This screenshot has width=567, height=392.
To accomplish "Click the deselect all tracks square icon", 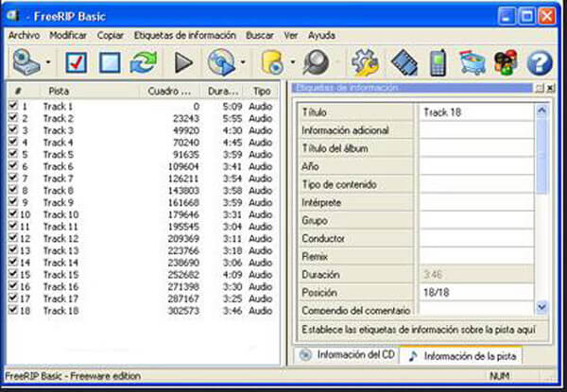I will (110, 62).
